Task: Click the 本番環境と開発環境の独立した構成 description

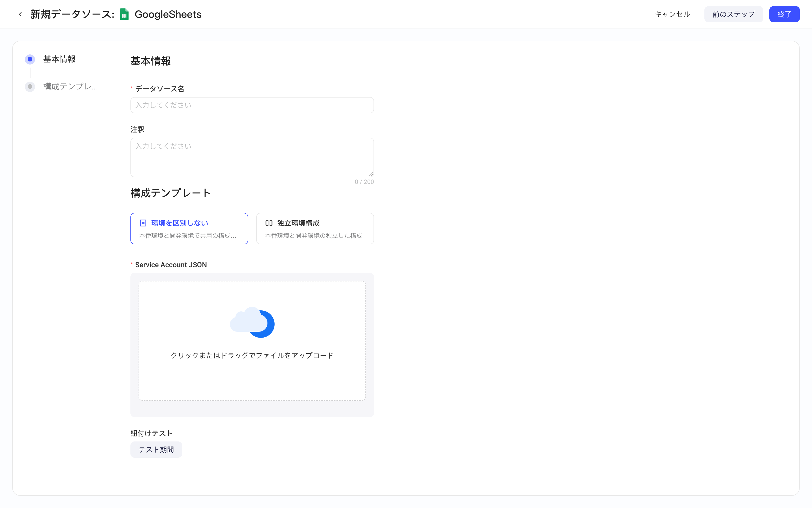Action: tap(313, 235)
